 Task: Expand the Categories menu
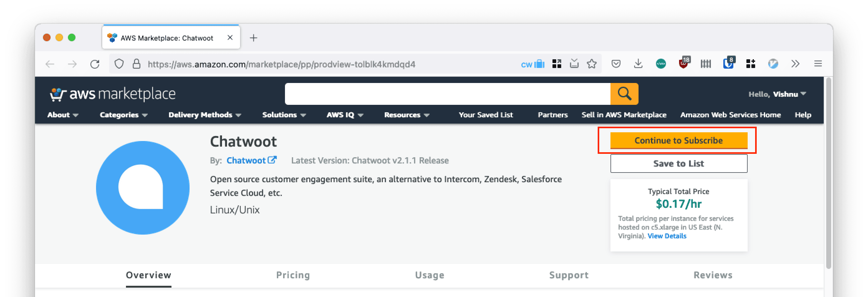(x=124, y=115)
